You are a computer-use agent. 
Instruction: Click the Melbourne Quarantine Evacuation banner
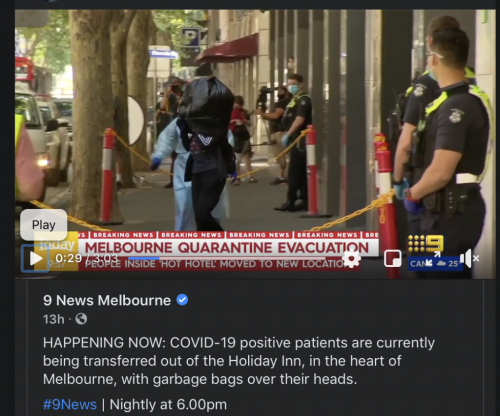[x=227, y=248]
